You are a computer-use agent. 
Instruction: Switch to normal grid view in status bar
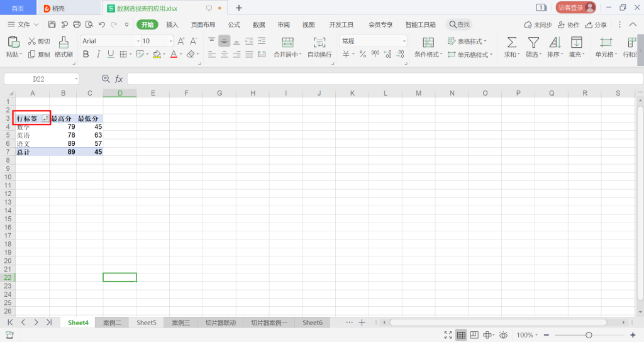[x=461, y=335]
